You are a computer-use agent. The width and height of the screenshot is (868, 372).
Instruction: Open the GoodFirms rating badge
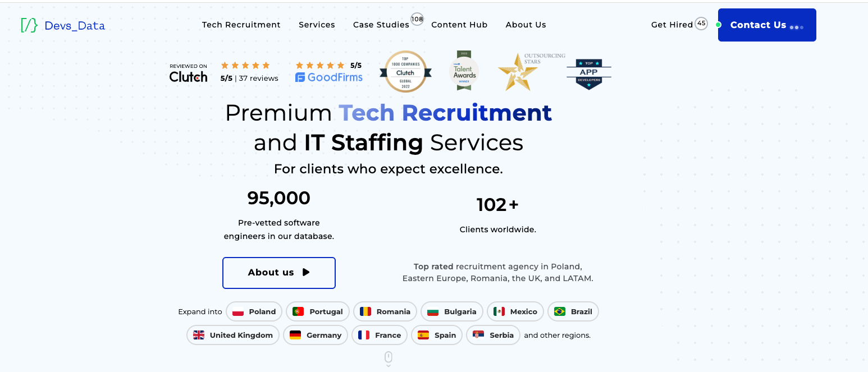click(329, 72)
